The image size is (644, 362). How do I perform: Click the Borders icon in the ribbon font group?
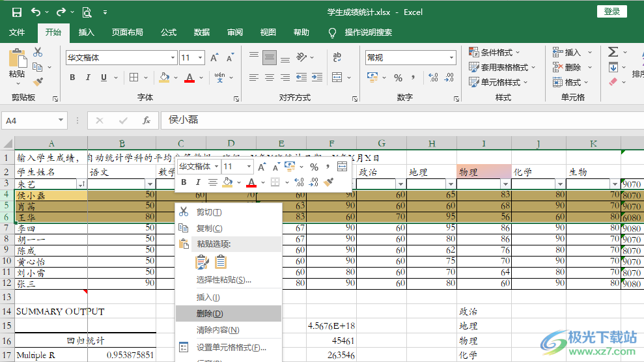[x=133, y=77]
